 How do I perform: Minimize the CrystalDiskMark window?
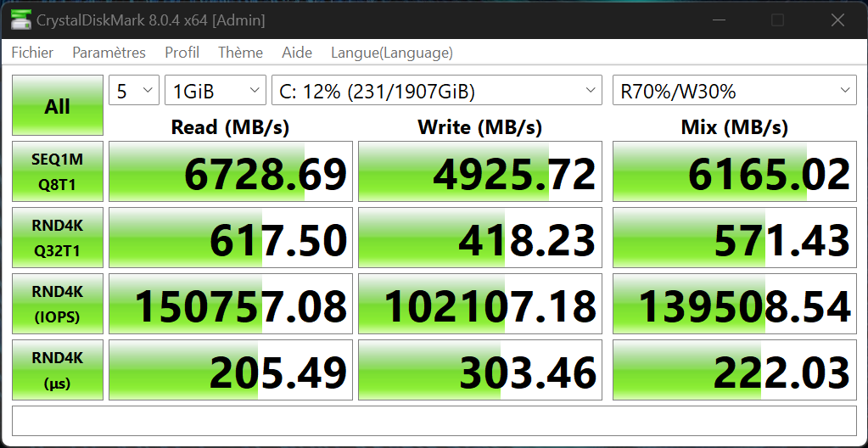coord(719,20)
